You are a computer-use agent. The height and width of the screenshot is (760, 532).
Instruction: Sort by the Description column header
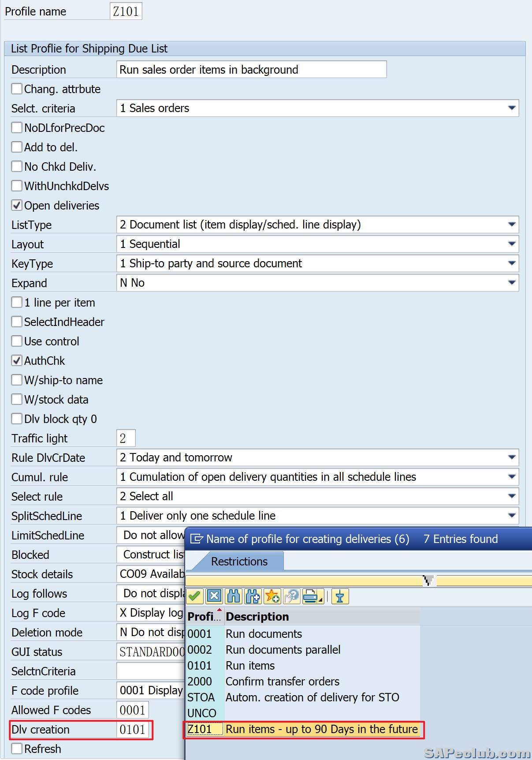[x=257, y=617]
